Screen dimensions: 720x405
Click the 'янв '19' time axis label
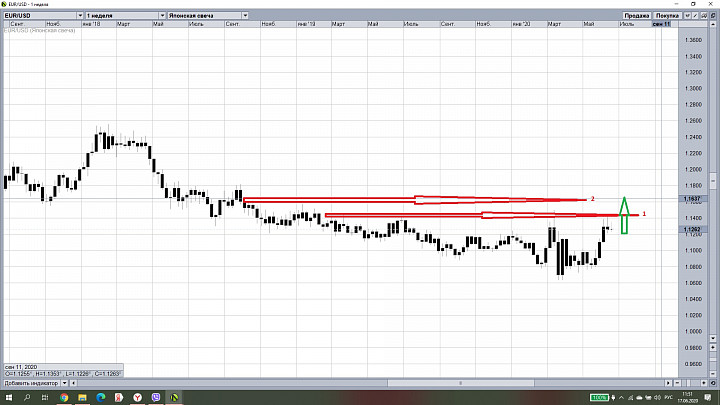pyautogui.click(x=306, y=24)
